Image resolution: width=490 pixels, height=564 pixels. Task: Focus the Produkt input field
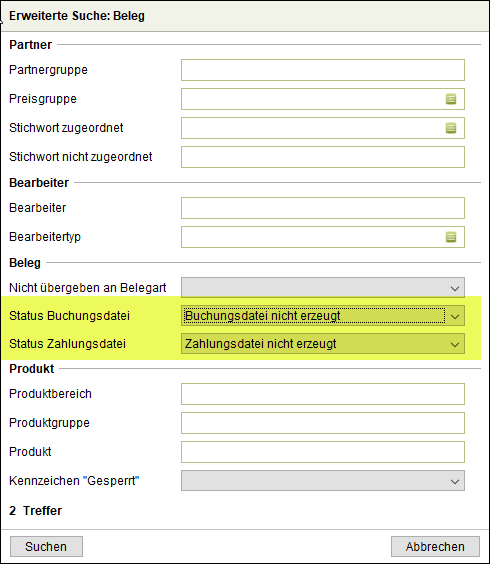[x=323, y=452]
